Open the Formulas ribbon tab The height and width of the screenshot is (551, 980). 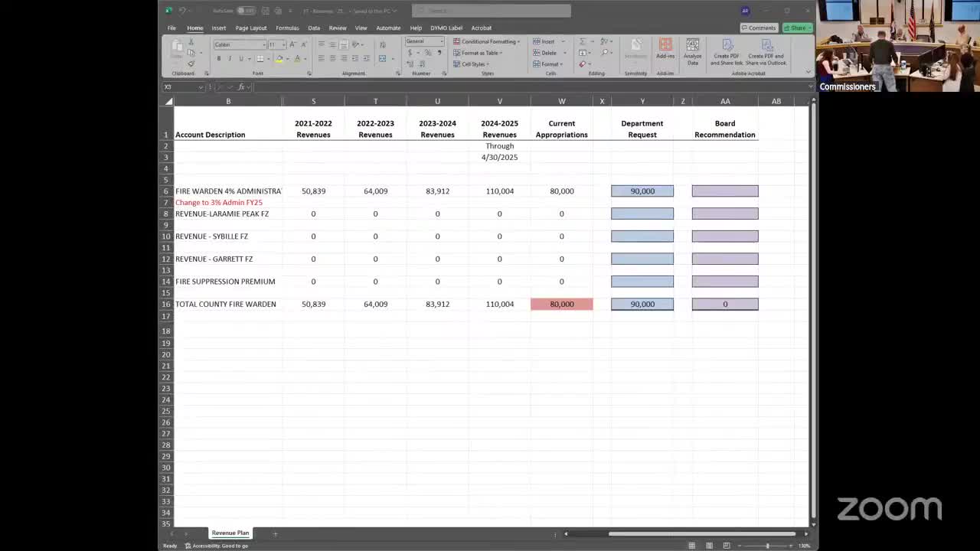coord(287,28)
